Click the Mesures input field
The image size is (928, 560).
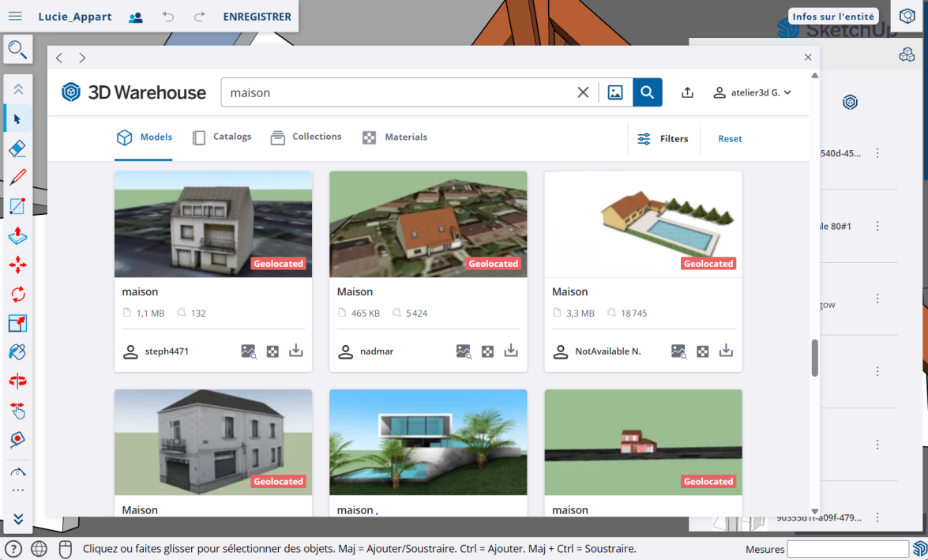[x=847, y=549]
